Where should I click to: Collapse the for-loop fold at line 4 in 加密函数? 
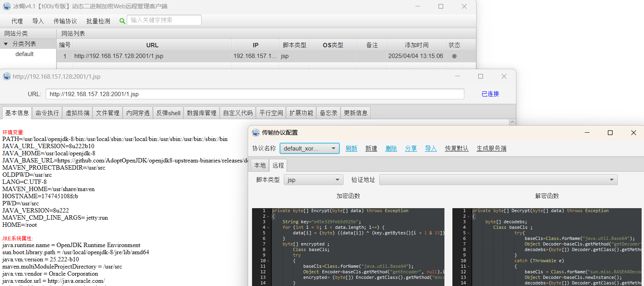[268, 228]
